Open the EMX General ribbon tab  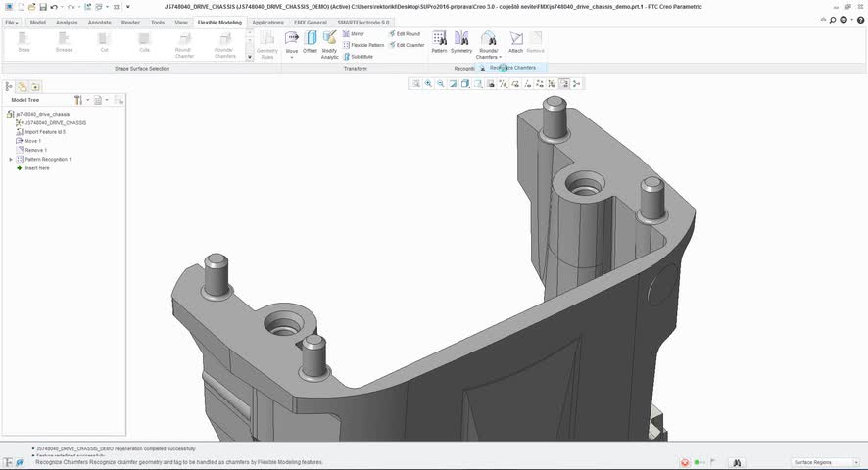tap(310, 23)
